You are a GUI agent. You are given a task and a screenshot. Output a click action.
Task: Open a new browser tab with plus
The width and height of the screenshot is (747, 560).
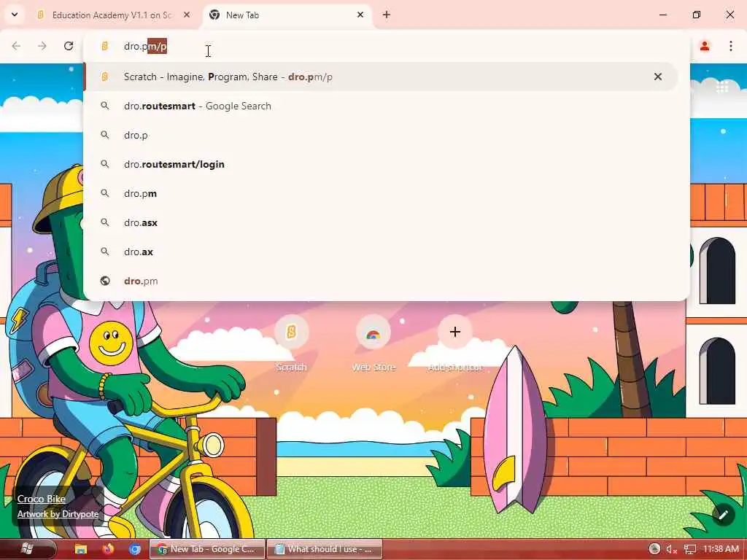[x=387, y=15]
